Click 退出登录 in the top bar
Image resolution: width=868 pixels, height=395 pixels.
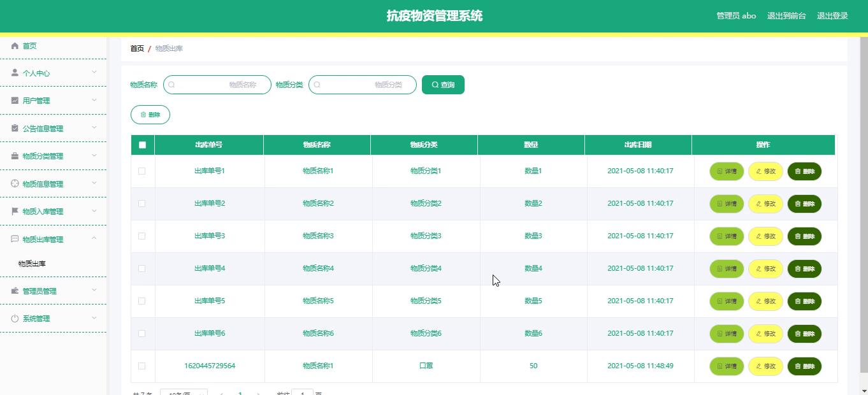tap(832, 16)
